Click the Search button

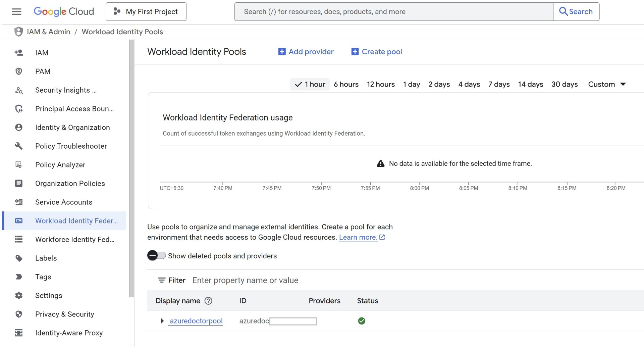576,11
